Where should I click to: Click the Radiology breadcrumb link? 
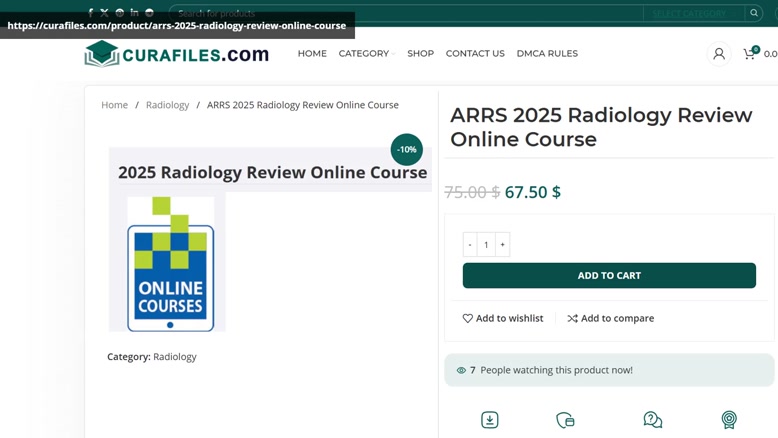click(x=167, y=105)
